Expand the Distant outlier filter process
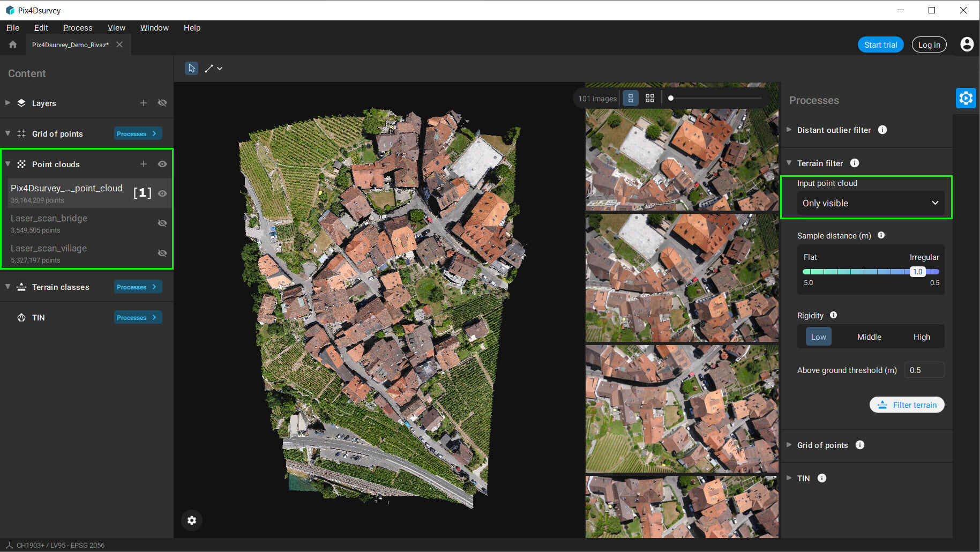Image resolution: width=980 pixels, height=552 pixels. click(x=789, y=129)
